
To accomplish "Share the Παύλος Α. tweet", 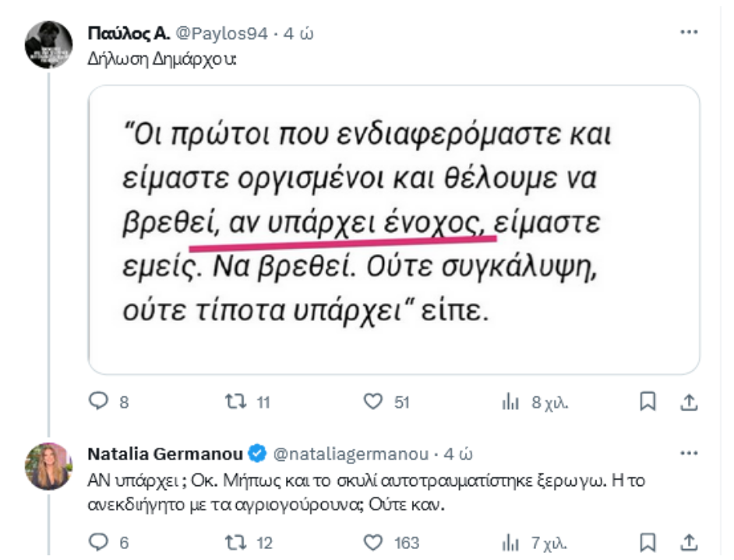I will pyautogui.click(x=688, y=402).
